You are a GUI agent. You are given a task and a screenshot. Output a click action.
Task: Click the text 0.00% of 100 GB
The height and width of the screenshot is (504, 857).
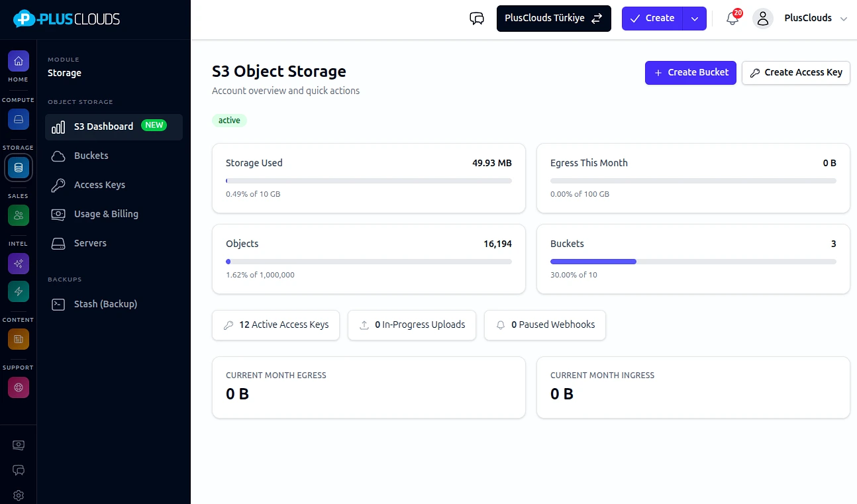click(580, 194)
